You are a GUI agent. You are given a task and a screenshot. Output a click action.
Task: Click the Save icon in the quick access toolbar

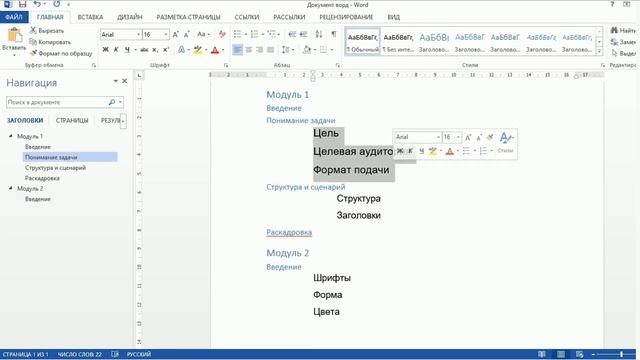pyautogui.click(x=22, y=4)
